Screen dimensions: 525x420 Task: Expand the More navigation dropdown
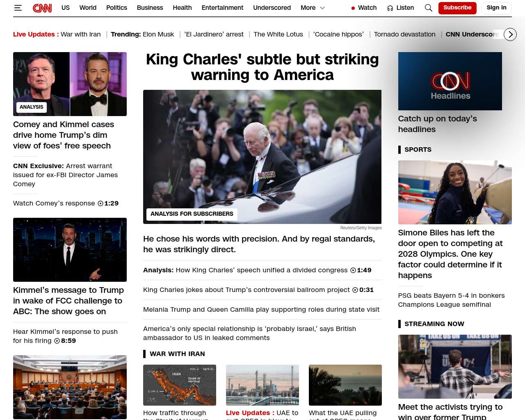(313, 8)
